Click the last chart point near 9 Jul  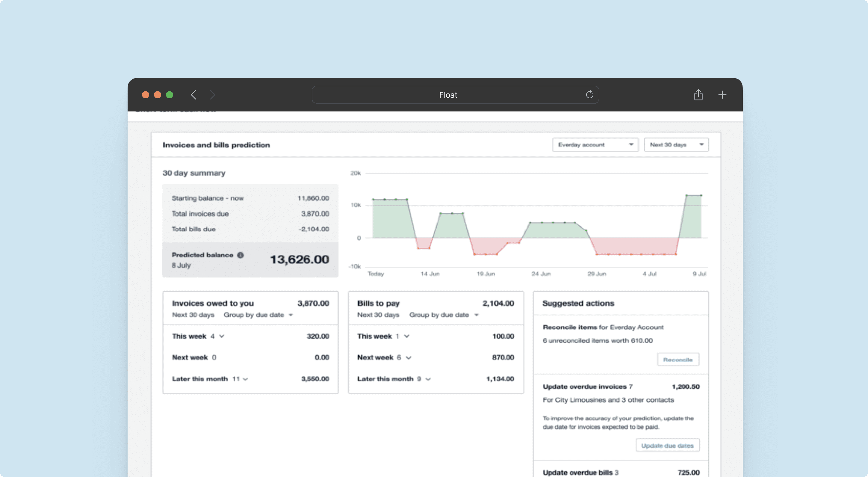[x=701, y=195]
